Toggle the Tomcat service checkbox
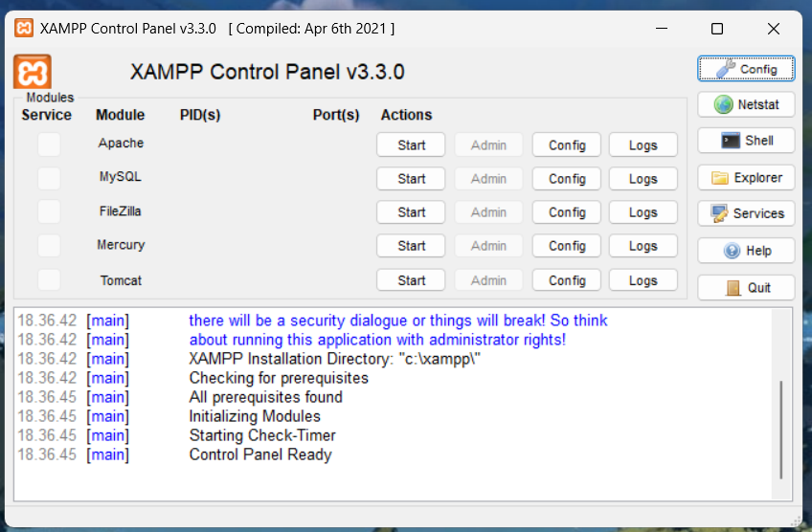 point(49,280)
